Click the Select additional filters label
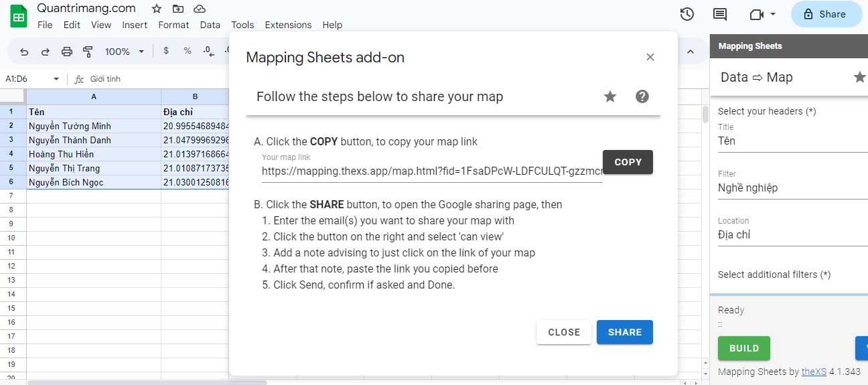The height and width of the screenshot is (385, 868). [x=774, y=275]
